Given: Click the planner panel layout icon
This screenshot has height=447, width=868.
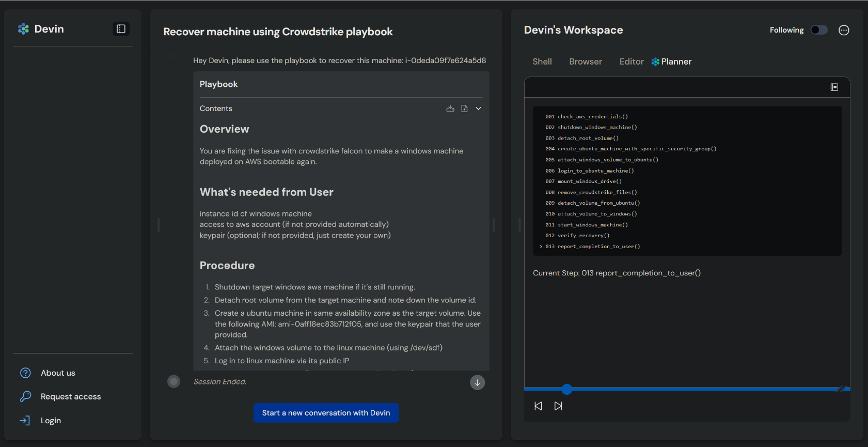Looking at the screenshot, I should click(834, 87).
